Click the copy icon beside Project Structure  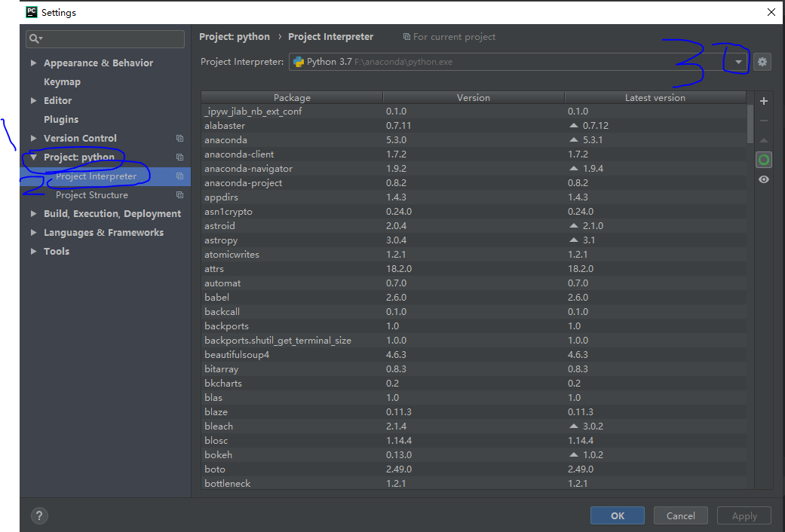[179, 194]
